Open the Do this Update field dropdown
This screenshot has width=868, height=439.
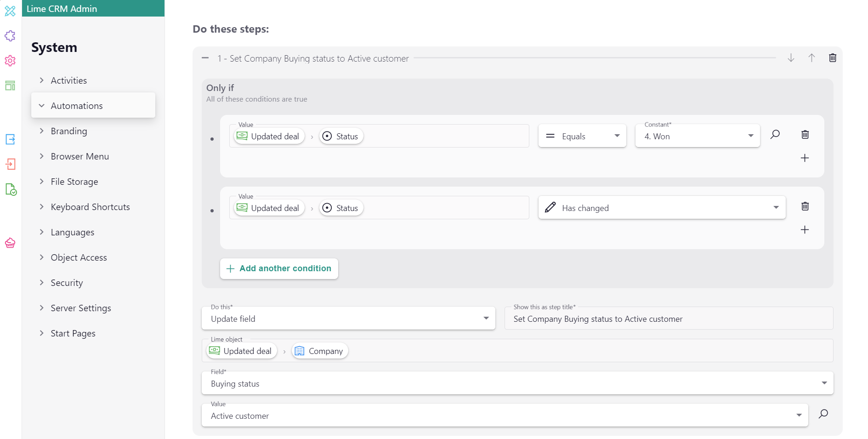348,319
